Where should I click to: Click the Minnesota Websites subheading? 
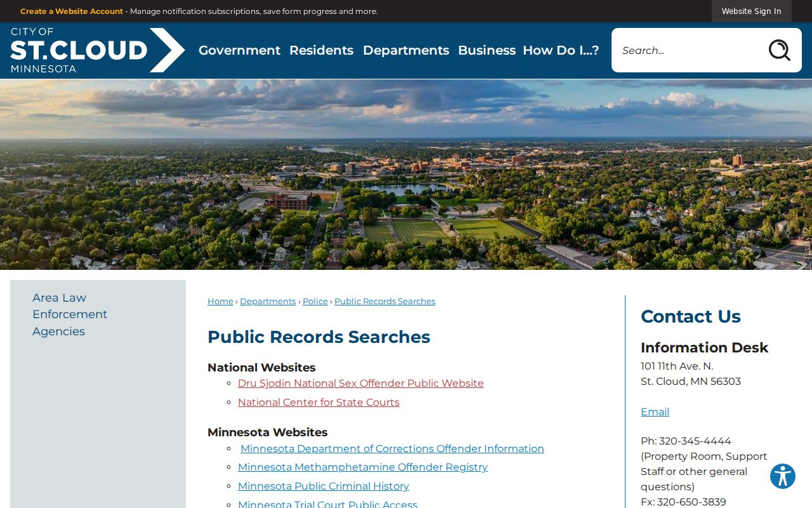coord(268,432)
